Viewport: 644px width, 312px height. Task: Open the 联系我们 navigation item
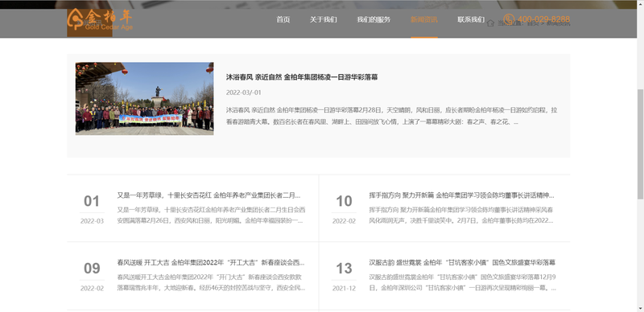(x=471, y=20)
